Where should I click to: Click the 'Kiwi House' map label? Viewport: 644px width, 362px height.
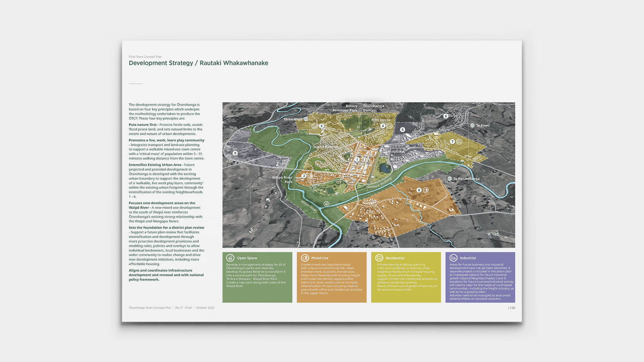click(x=381, y=120)
